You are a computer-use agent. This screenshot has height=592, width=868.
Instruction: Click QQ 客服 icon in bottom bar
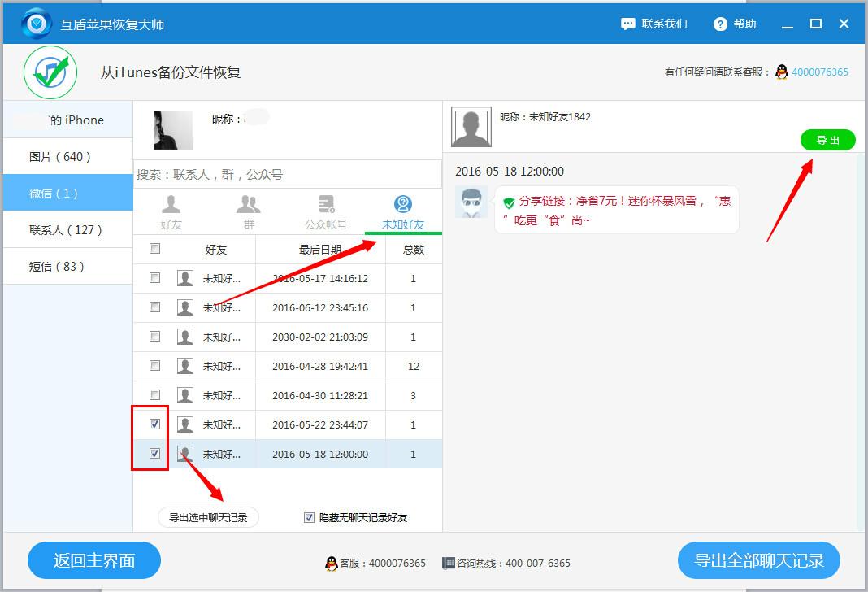(332, 563)
